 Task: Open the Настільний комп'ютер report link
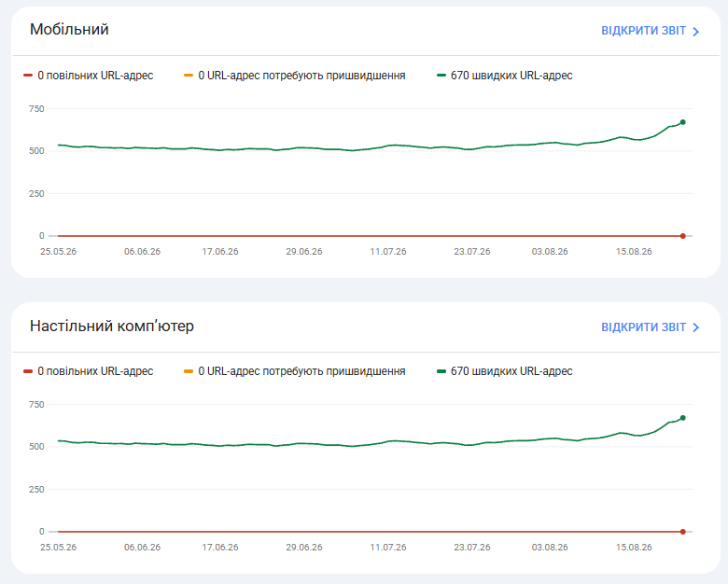(x=650, y=327)
